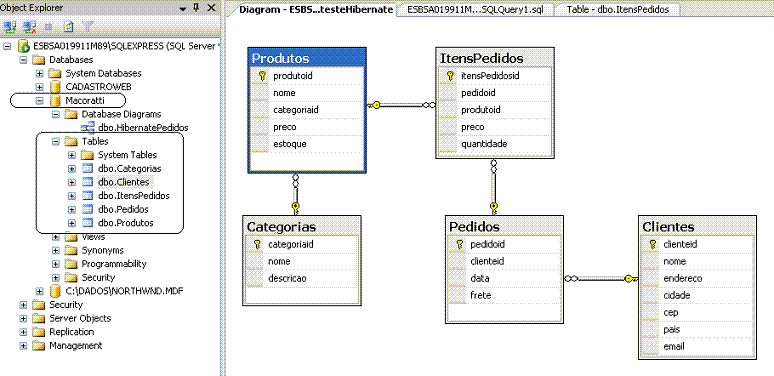Viewport: 774px width, 376px height.
Task: Expand the dbo.Categorias table node
Action: pos(72,168)
